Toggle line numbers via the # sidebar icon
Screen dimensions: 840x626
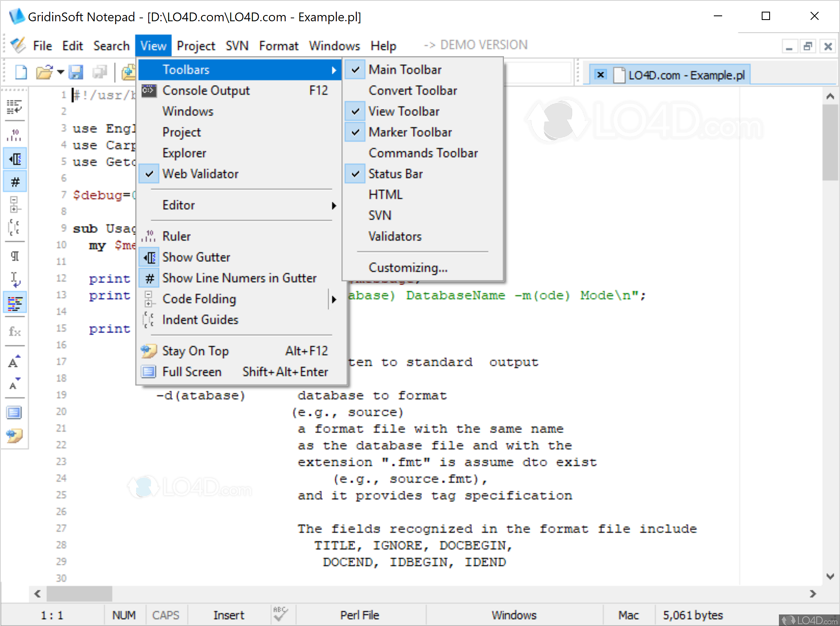15,181
